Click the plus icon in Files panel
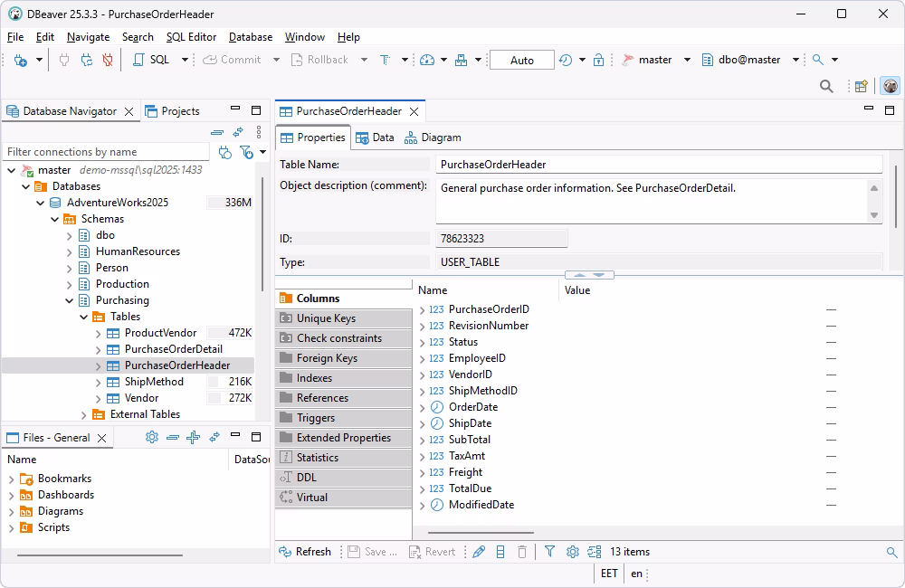This screenshot has width=905, height=588. click(x=194, y=438)
